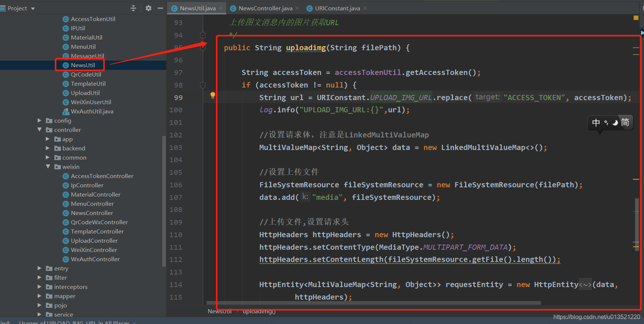The image size is (644, 324).
Task: Select IpController class
Action: pos(87,185)
